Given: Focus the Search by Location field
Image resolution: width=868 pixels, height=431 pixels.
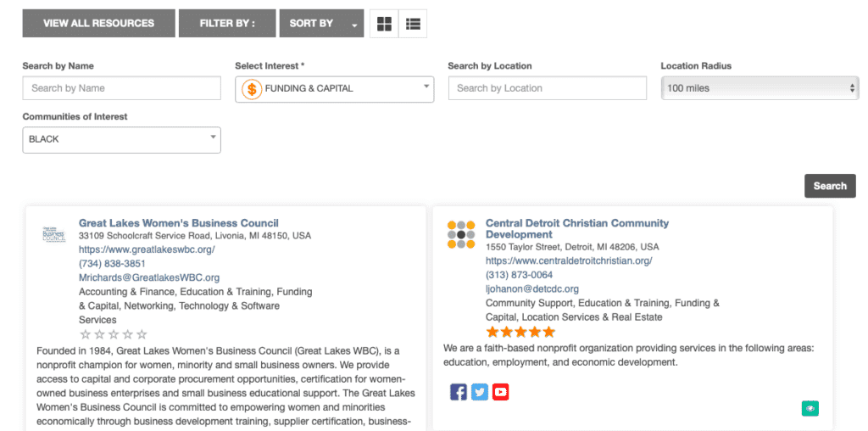Looking at the screenshot, I should [x=548, y=88].
